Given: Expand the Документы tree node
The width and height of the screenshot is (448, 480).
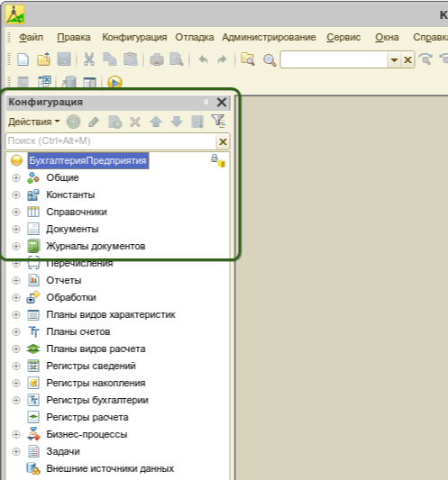Looking at the screenshot, I should point(16,229).
